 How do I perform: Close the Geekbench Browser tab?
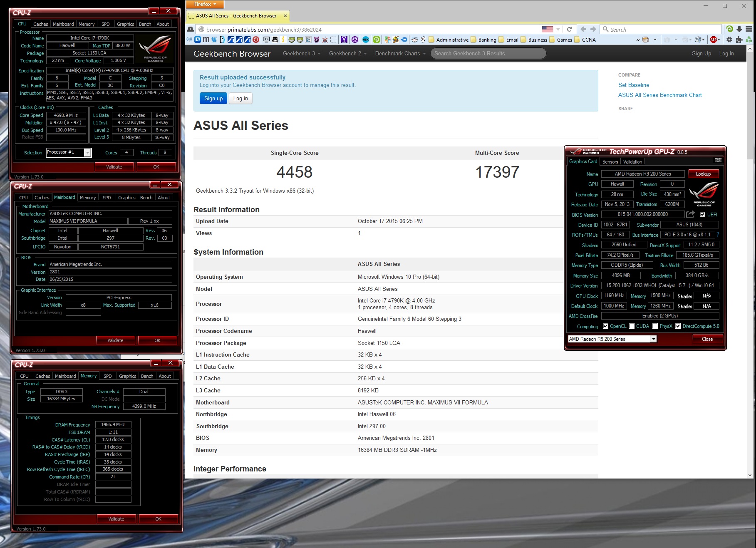tap(285, 16)
